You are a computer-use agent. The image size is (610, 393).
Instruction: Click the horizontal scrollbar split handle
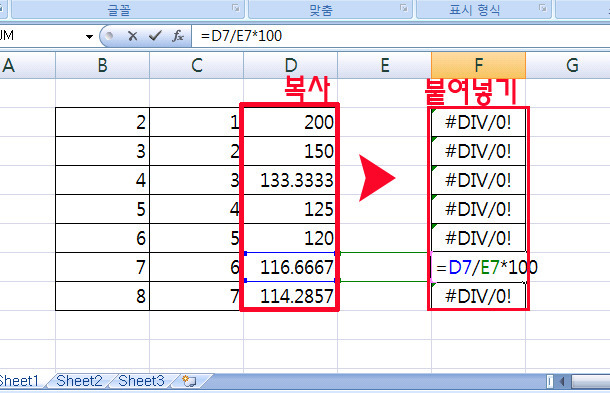click(550, 381)
